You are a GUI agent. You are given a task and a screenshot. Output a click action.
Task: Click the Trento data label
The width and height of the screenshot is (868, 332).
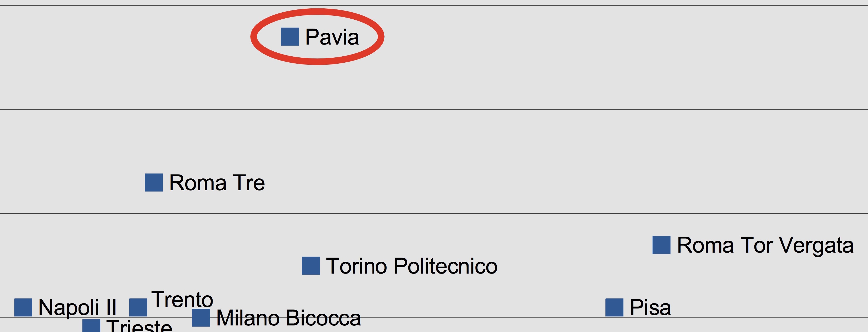182,299
